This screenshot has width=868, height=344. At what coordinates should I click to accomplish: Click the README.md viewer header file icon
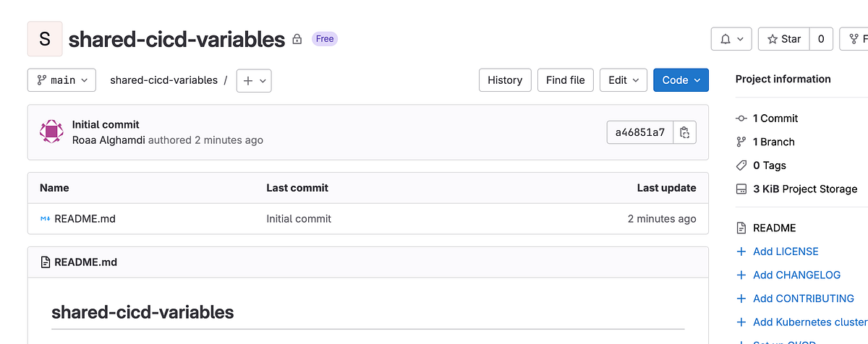[x=46, y=262]
